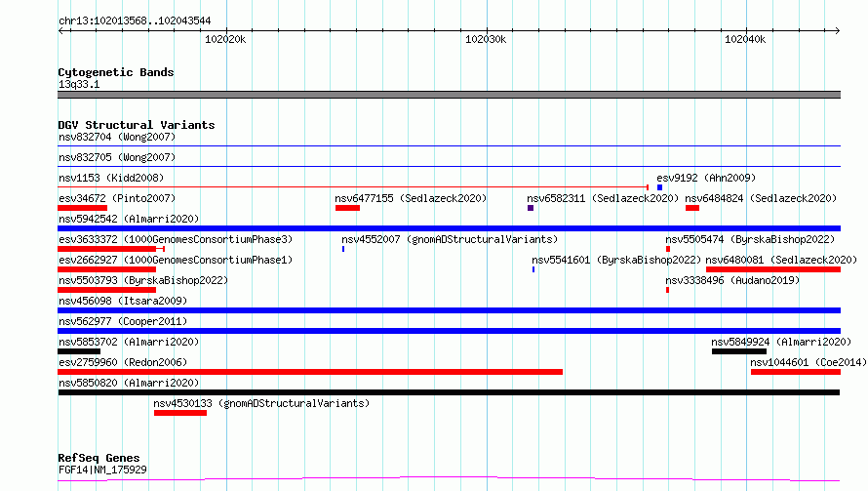This screenshot has height=491, width=868.
Task: Open variant nsv4530133 (gnomADStructuralVariants)
Action: (x=261, y=403)
